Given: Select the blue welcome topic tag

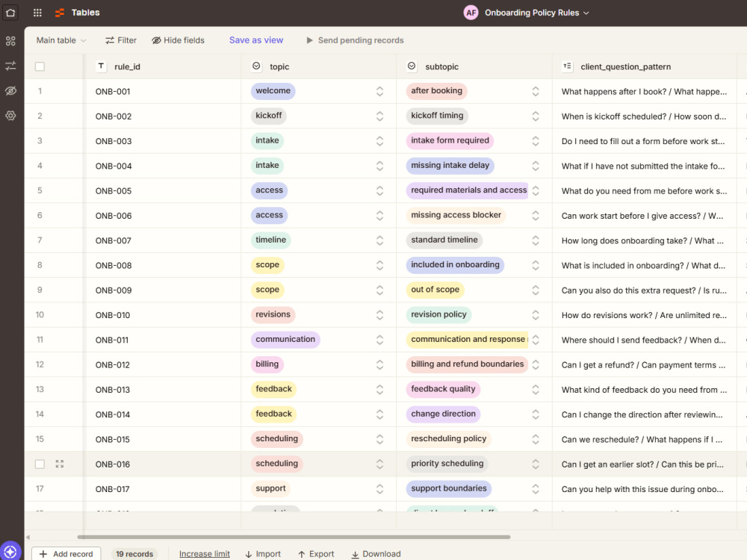Looking at the screenshot, I should tap(273, 91).
